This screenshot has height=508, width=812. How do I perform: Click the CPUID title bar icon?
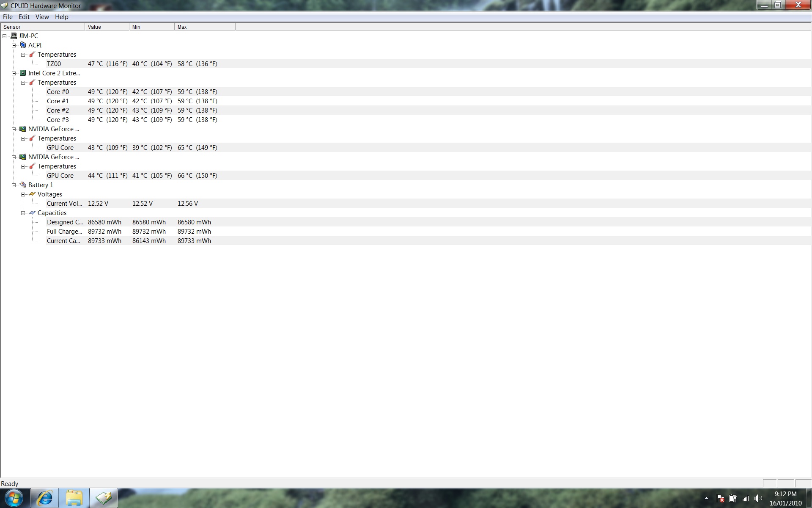5,6
